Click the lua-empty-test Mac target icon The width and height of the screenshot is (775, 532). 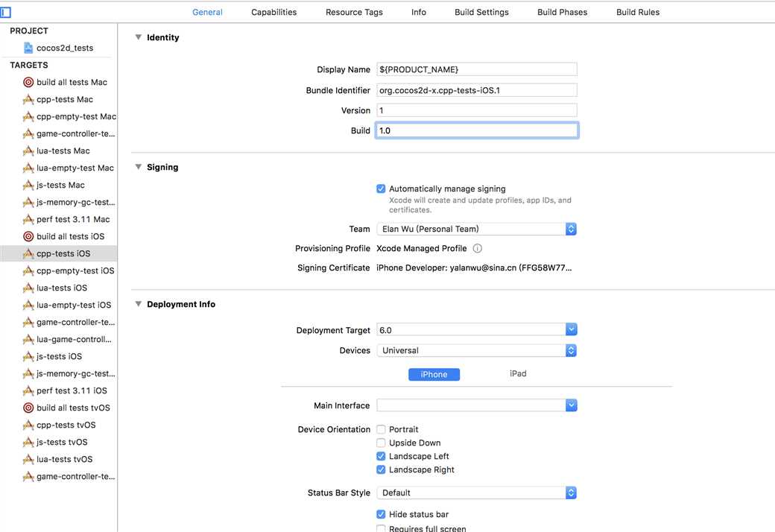pyautogui.click(x=28, y=168)
